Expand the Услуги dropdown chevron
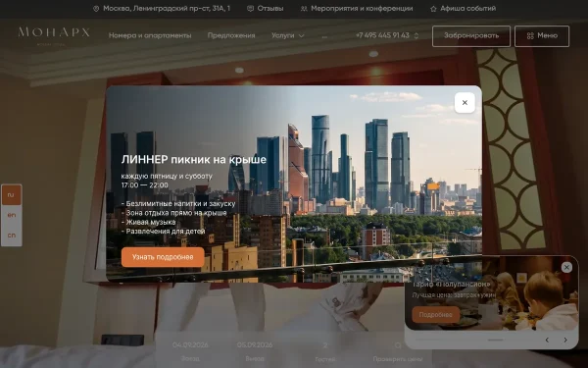Image resolution: width=588 pixels, height=368 pixels. click(x=301, y=35)
